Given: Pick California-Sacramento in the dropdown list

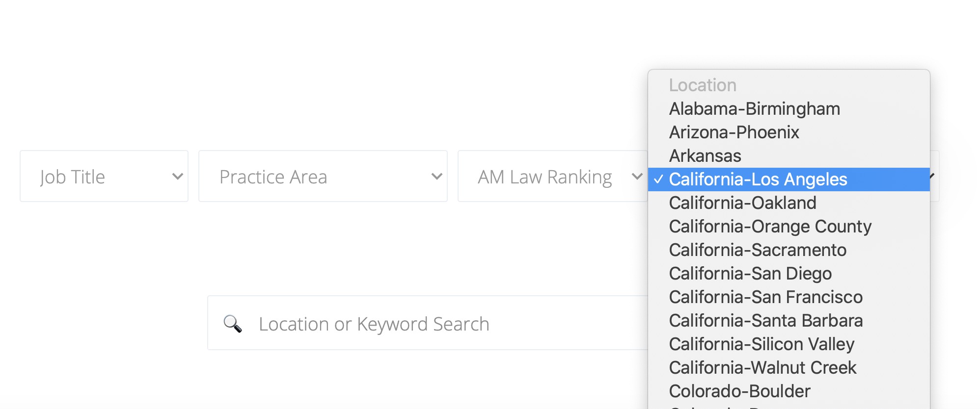Looking at the screenshot, I should [x=758, y=250].
